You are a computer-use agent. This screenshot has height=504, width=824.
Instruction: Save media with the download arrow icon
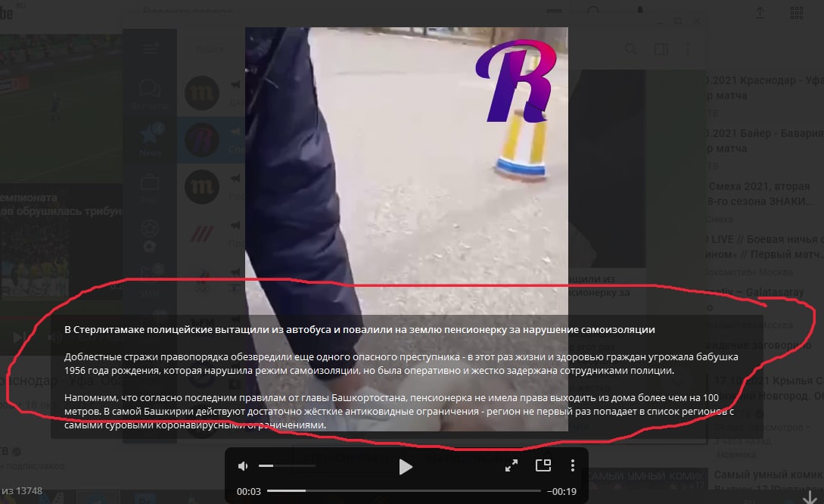[810, 496]
